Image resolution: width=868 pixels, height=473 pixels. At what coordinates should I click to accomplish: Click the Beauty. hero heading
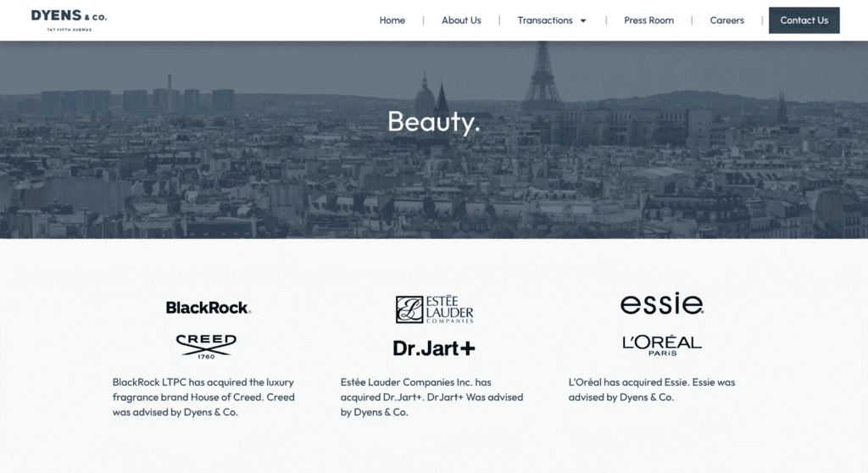[433, 122]
